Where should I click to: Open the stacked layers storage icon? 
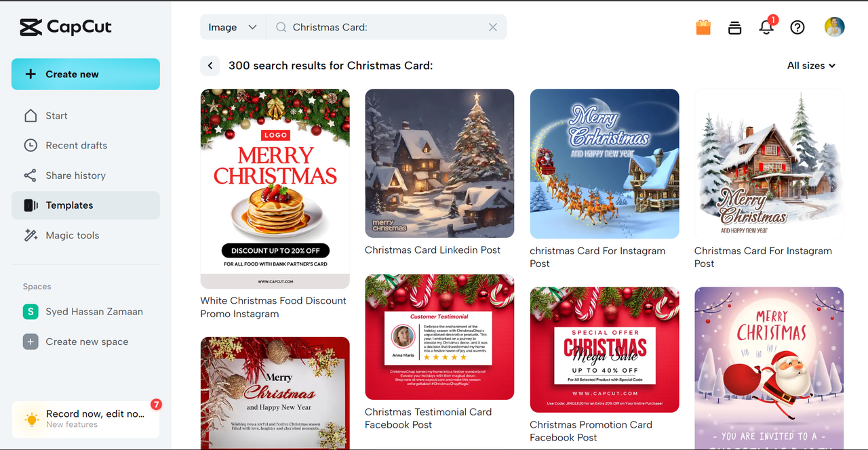734,27
